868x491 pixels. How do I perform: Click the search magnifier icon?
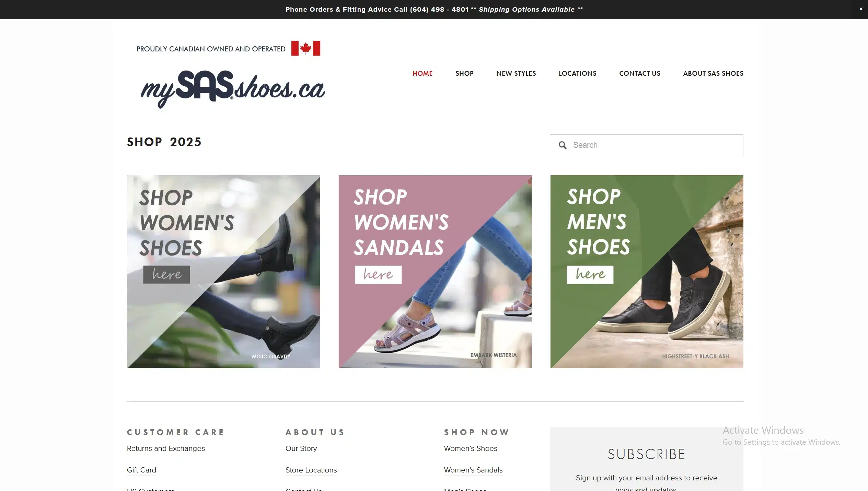562,145
